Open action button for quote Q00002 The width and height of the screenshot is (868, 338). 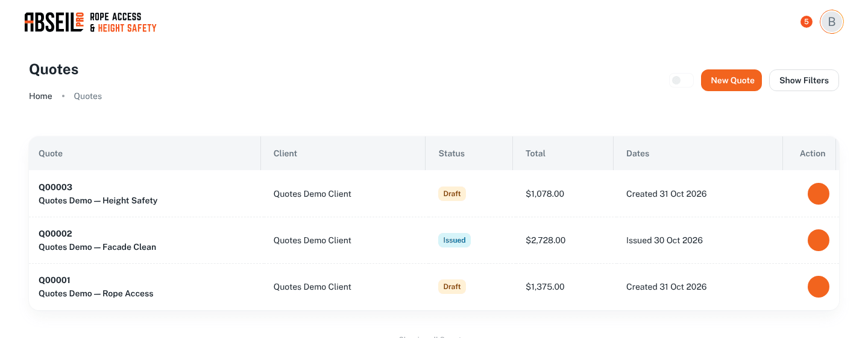click(x=819, y=240)
